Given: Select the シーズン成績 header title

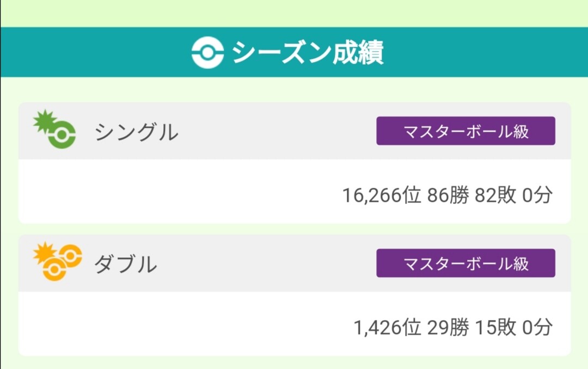Looking at the screenshot, I should pyautogui.click(x=308, y=52).
